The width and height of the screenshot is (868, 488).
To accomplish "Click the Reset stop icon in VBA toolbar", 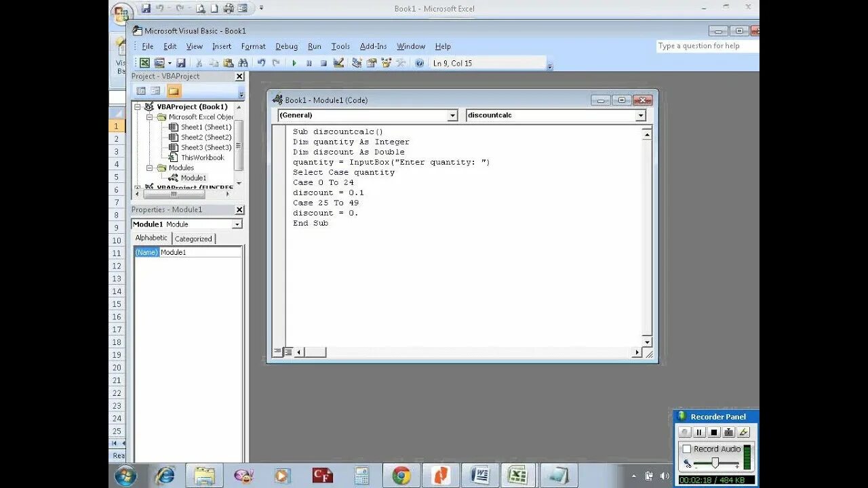I will (323, 63).
